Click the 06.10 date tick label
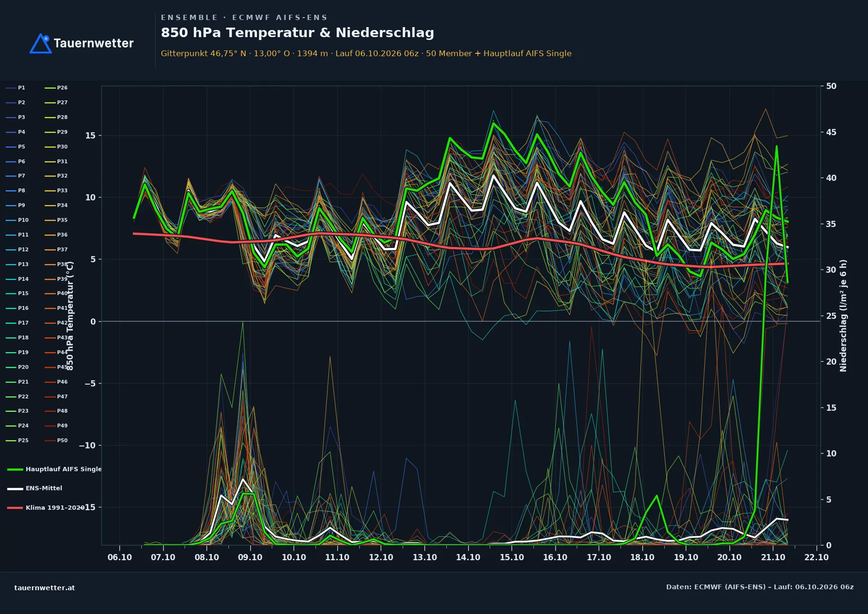Screen dimensions: 868x614 coord(119,557)
